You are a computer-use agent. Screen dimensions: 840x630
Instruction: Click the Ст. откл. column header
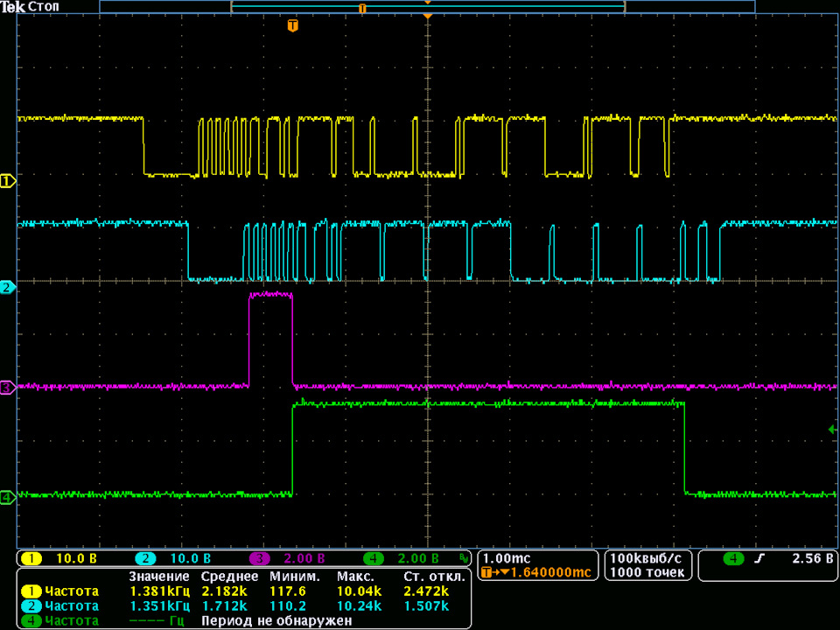click(x=434, y=577)
